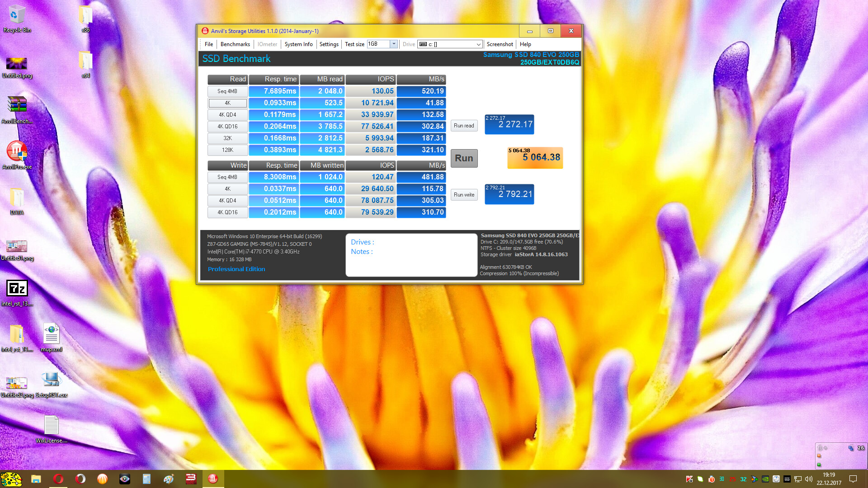Open File Explorer from taskbar

pos(36,479)
